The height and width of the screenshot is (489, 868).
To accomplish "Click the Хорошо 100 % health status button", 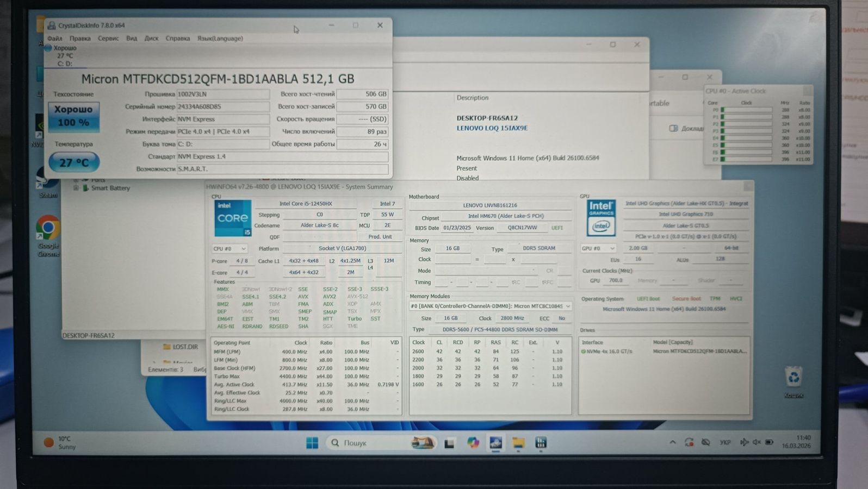I will point(73,116).
